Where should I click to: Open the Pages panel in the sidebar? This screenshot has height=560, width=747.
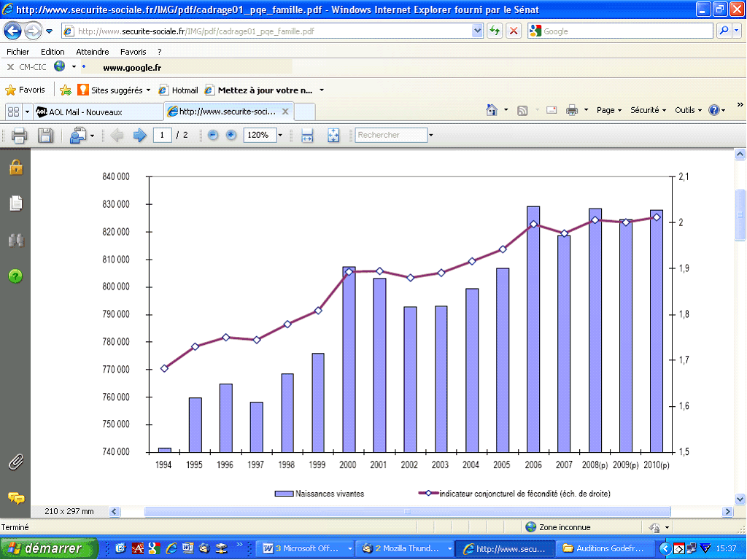point(16,203)
